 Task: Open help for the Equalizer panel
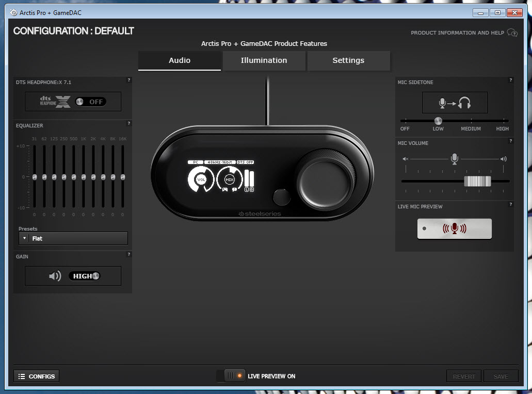click(x=128, y=123)
